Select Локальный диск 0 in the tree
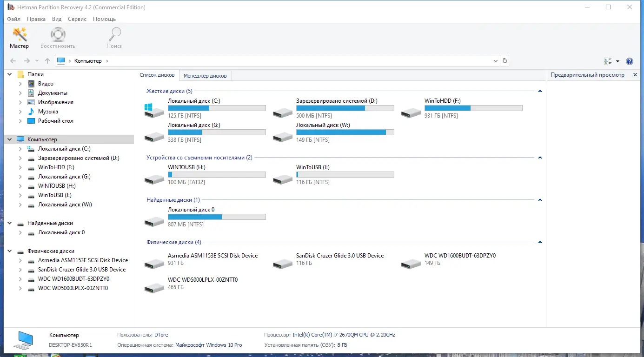Image resolution: width=644 pixels, height=357 pixels. click(x=61, y=232)
